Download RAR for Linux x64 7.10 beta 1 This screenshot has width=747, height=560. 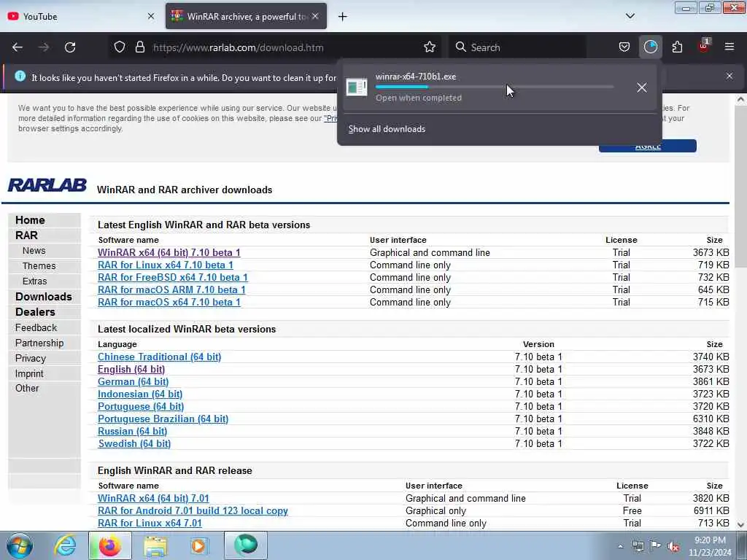tap(166, 265)
